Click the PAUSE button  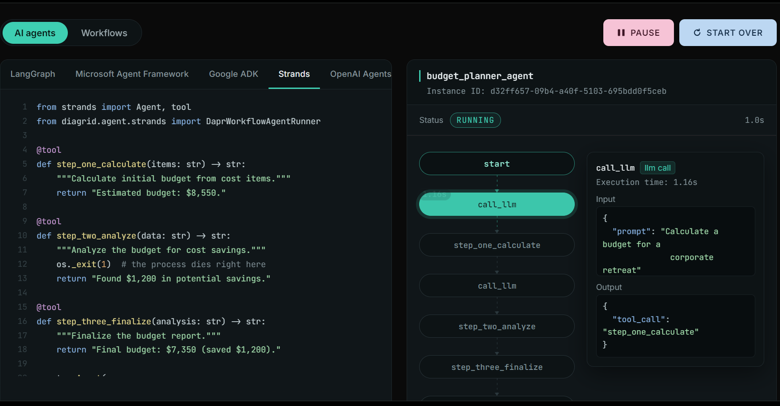point(638,33)
